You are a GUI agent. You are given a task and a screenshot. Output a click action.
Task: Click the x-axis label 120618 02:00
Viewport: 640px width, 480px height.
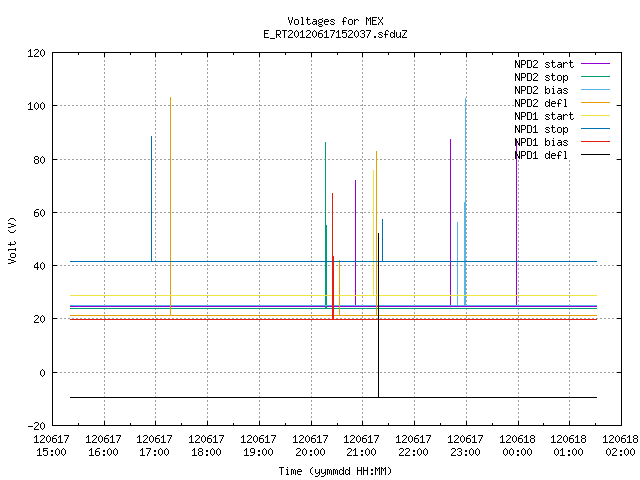coord(620,446)
